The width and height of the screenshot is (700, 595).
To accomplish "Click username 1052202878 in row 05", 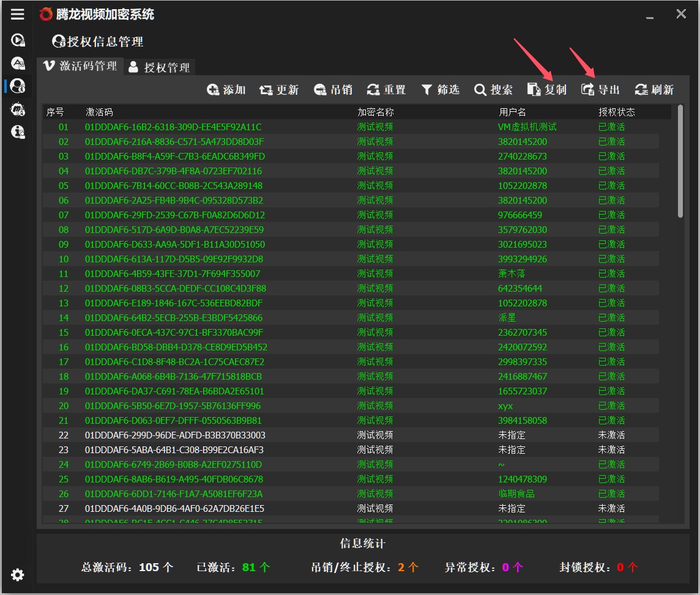I will click(x=523, y=186).
